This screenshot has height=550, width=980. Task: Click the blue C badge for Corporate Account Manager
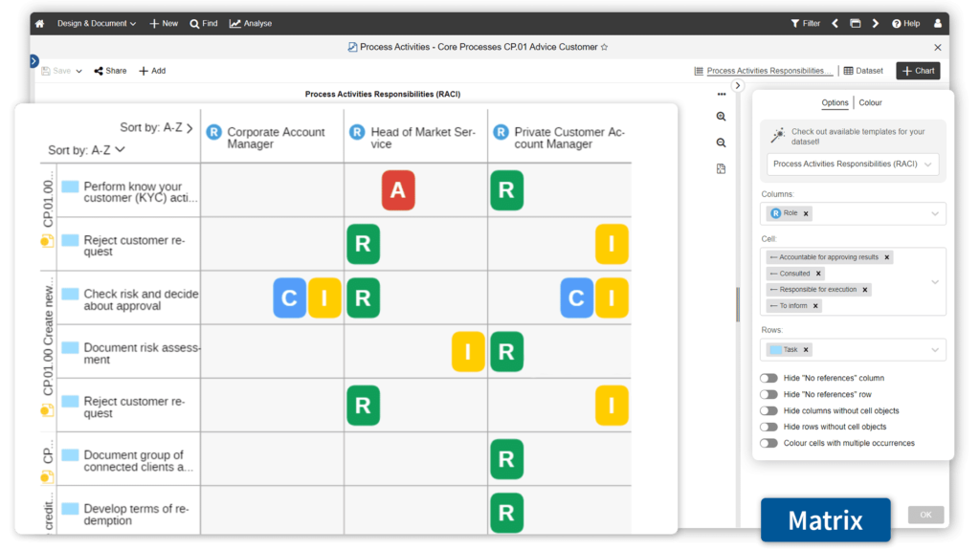[289, 298]
